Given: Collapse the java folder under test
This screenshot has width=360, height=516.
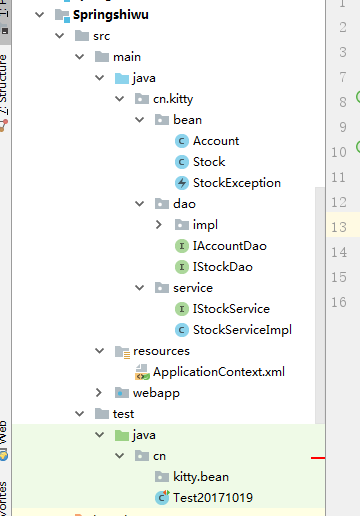Looking at the screenshot, I should coord(100,435).
